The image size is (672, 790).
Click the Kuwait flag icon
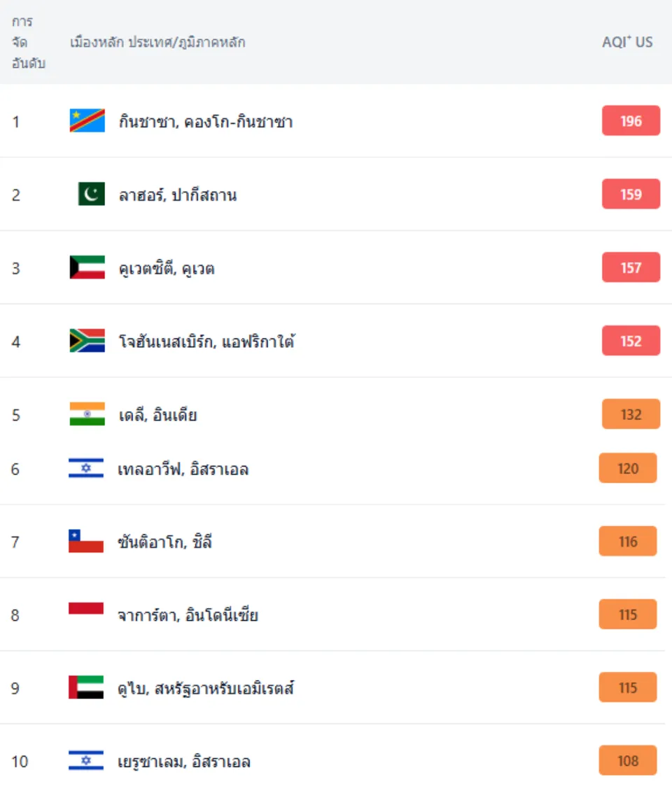(87, 267)
